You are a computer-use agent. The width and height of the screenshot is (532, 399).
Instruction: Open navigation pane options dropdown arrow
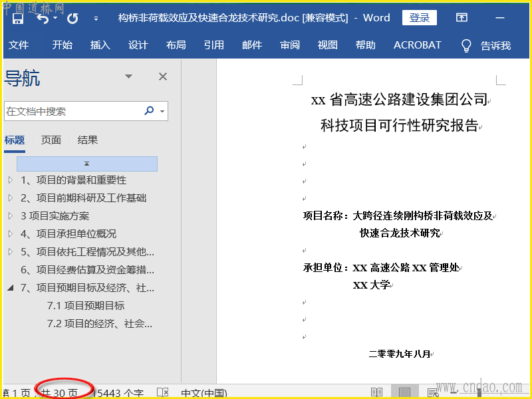point(128,76)
